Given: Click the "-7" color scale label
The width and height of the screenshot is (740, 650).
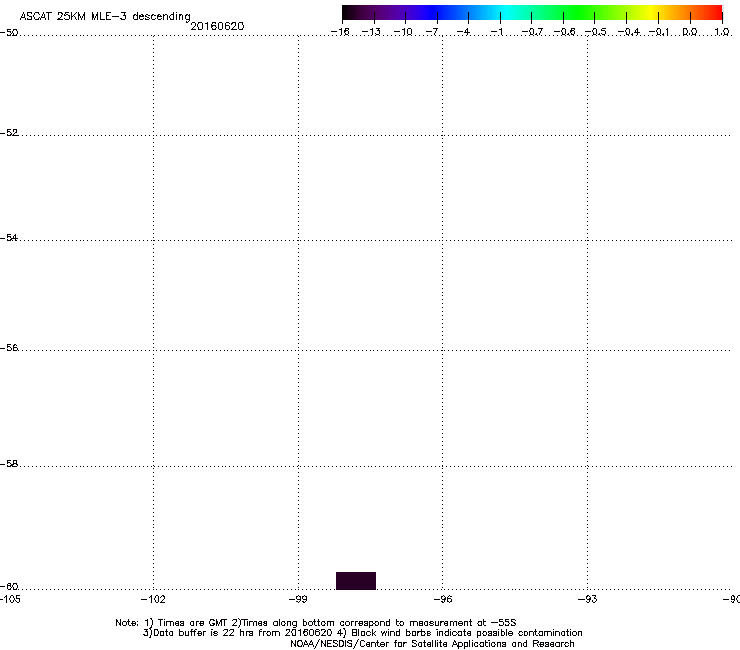Looking at the screenshot, I should (432, 32).
